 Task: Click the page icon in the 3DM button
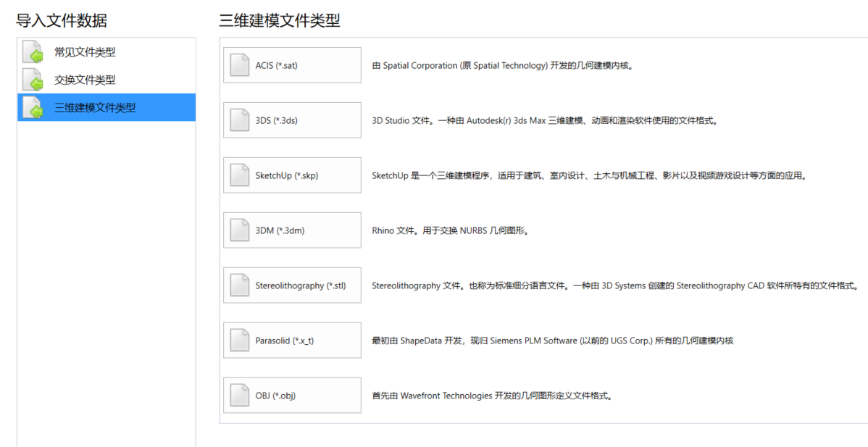239,230
